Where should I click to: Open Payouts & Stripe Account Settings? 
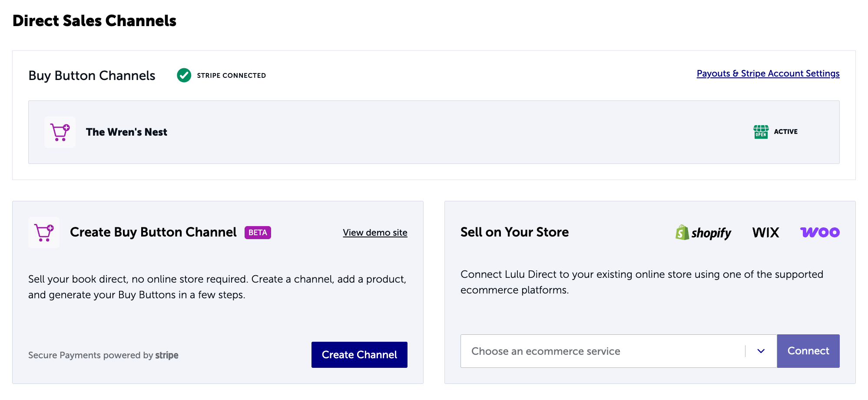768,73
